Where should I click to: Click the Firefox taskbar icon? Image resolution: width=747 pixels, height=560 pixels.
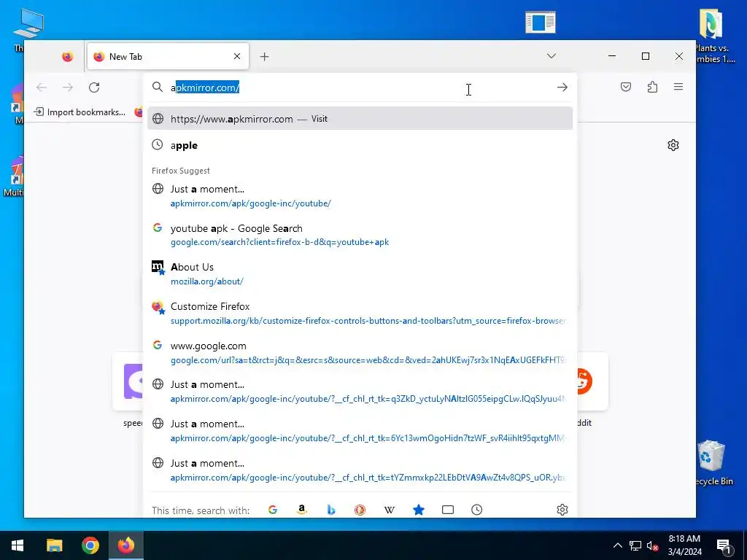click(x=126, y=545)
